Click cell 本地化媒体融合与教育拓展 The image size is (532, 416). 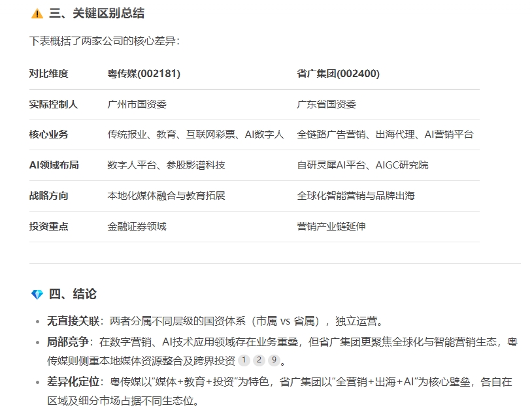point(166,196)
